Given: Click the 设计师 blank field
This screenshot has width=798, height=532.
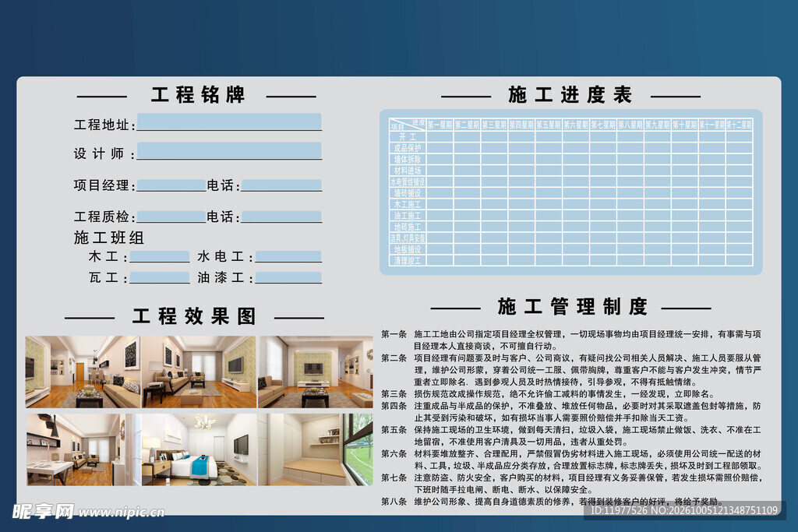Looking at the screenshot, I should point(229,151).
